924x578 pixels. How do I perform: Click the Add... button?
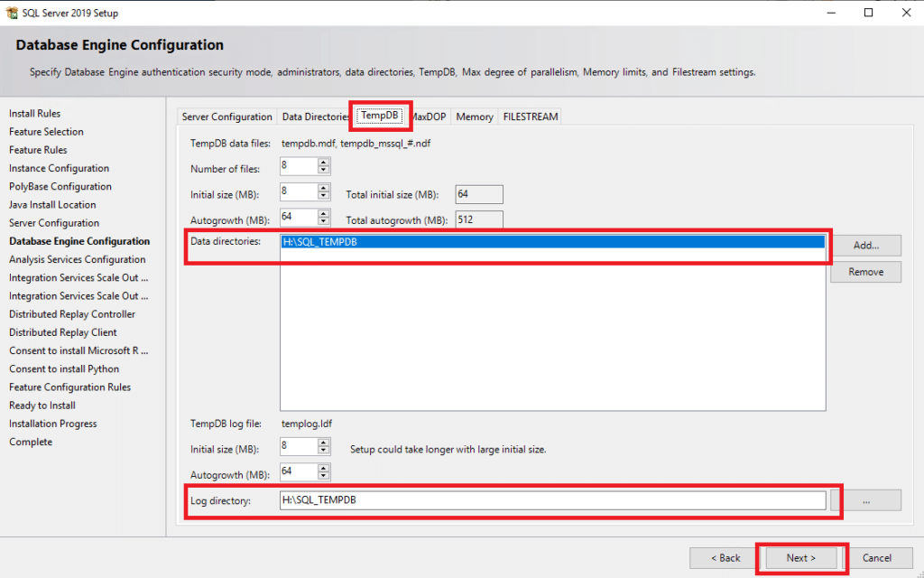pyautogui.click(x=865, y=246)
